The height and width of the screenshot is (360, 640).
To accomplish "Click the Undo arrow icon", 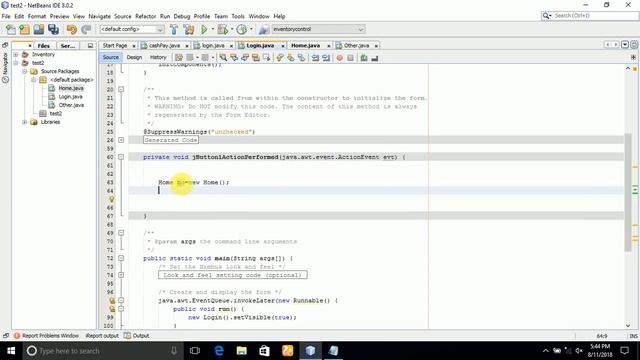I will click(72, 29).
